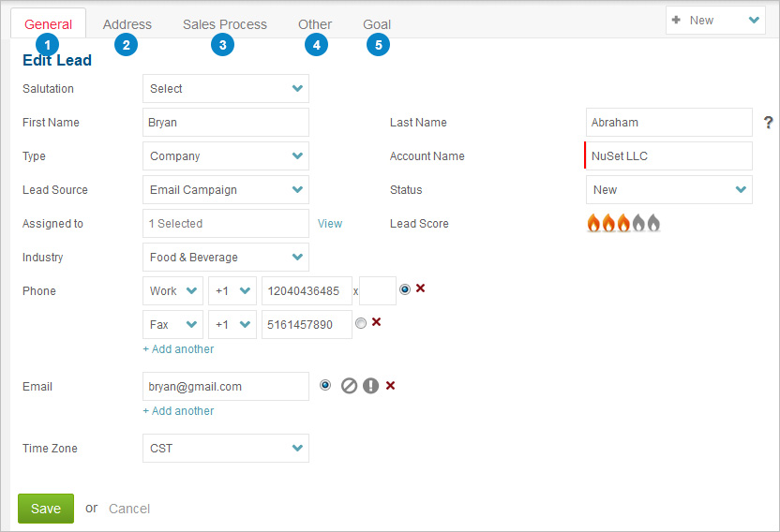The height and width of the screenshot is (532, 780).
Task: Click the Assigned to field showing 1 Selected
Action: click(x=226, y=223)
